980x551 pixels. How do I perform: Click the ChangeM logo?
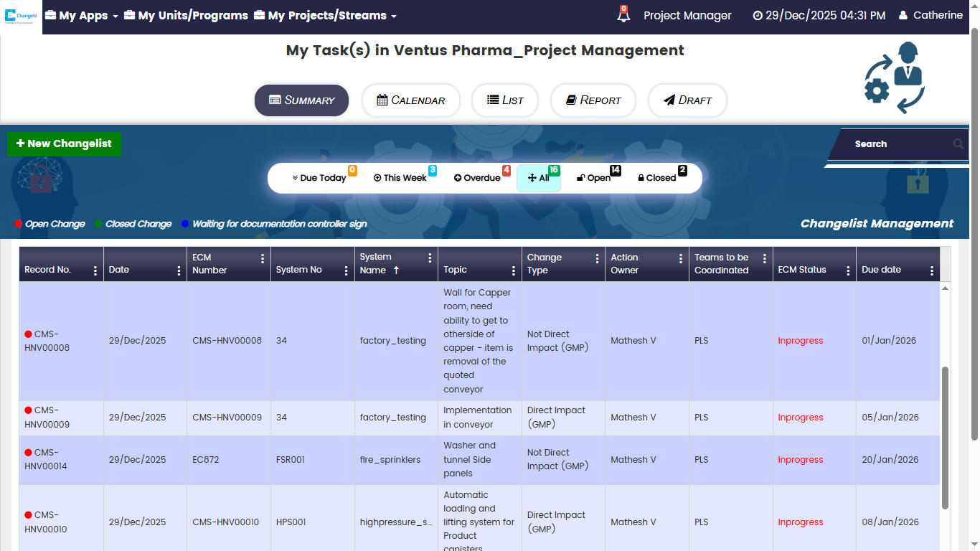click(x=21, y=16)
